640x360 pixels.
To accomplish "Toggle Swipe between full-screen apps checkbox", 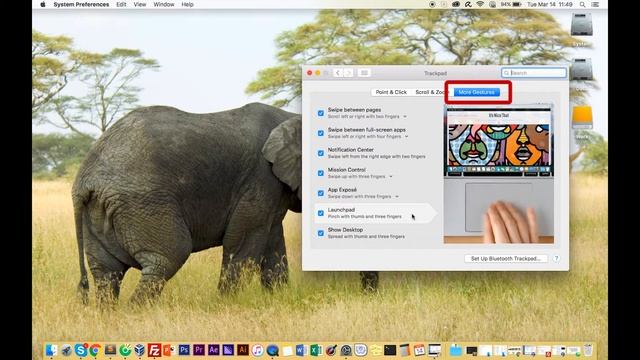I will coord(320,133).
